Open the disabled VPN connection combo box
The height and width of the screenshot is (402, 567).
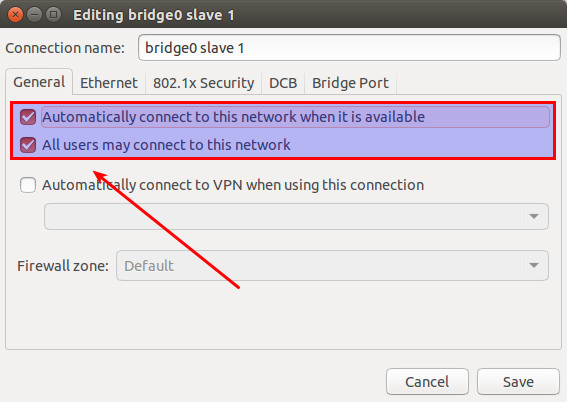(x=296, y=216)
